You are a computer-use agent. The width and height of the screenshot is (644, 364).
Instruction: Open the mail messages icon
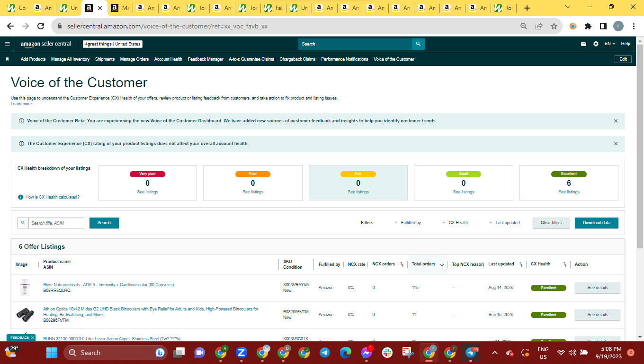584,44
